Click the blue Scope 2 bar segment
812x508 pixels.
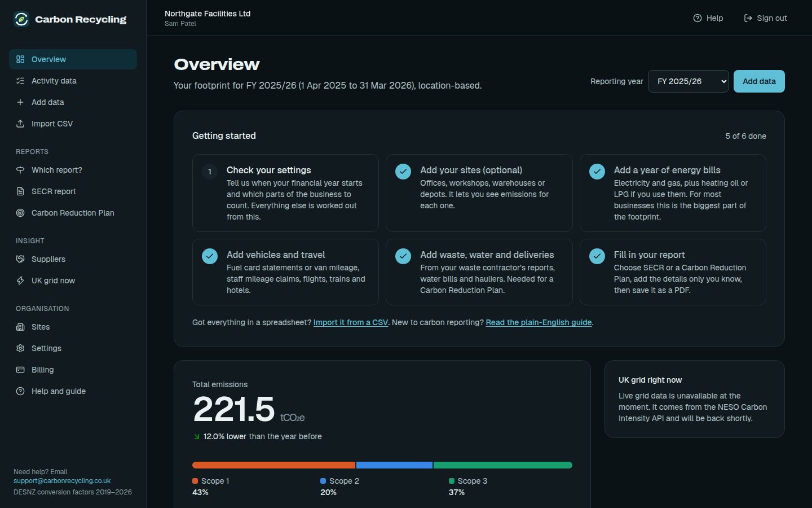click(394, 465)
